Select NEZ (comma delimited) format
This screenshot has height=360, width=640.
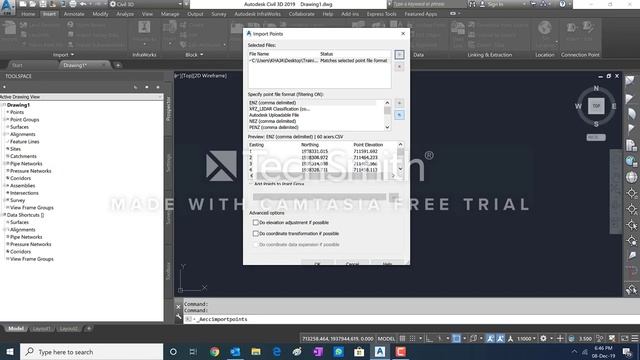[x=272, y=121]
